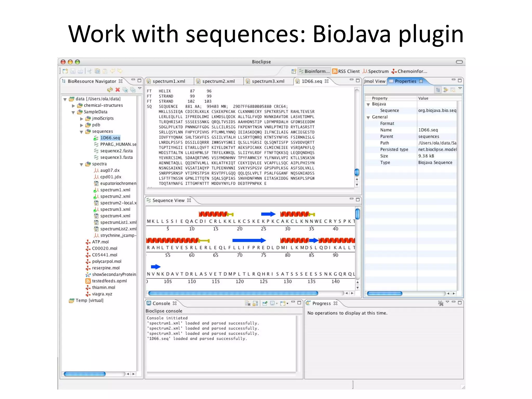The width and height of the screenshot is (532, 399).
Task: Collapse the data [/Users/ola/data] tree node
Action: 65,99
